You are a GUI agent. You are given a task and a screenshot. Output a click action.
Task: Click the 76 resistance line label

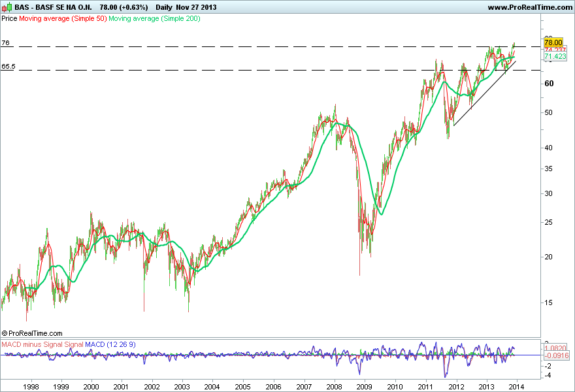pos(5,43)
